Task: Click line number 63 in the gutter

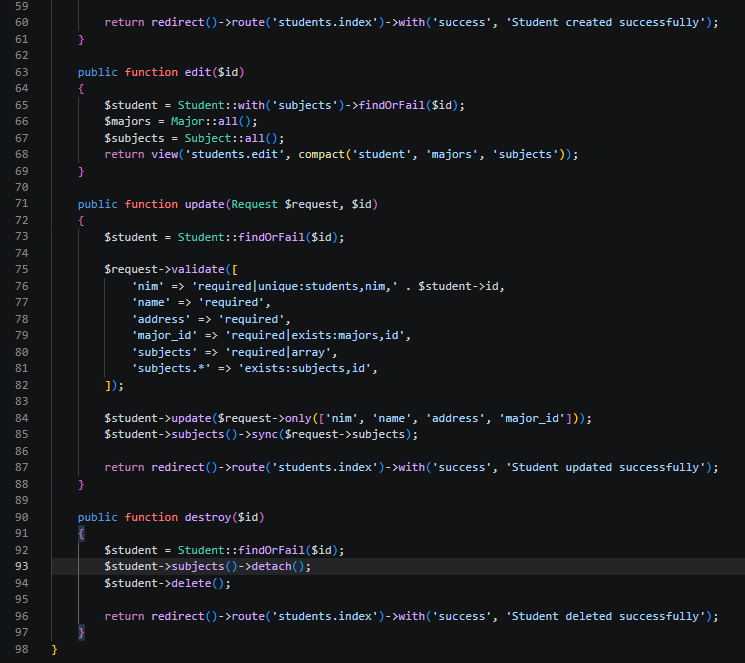Action: coord(21,72)
